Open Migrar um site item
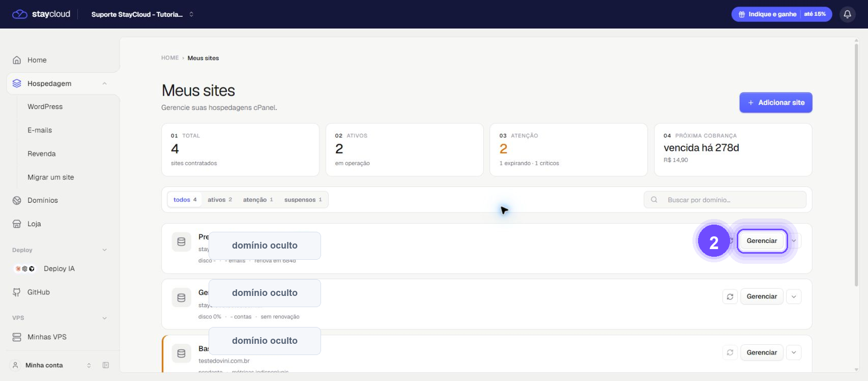Image resolution: width=868 pixels, height=381 pixels. pyautogui.click(x=51, y=177)
